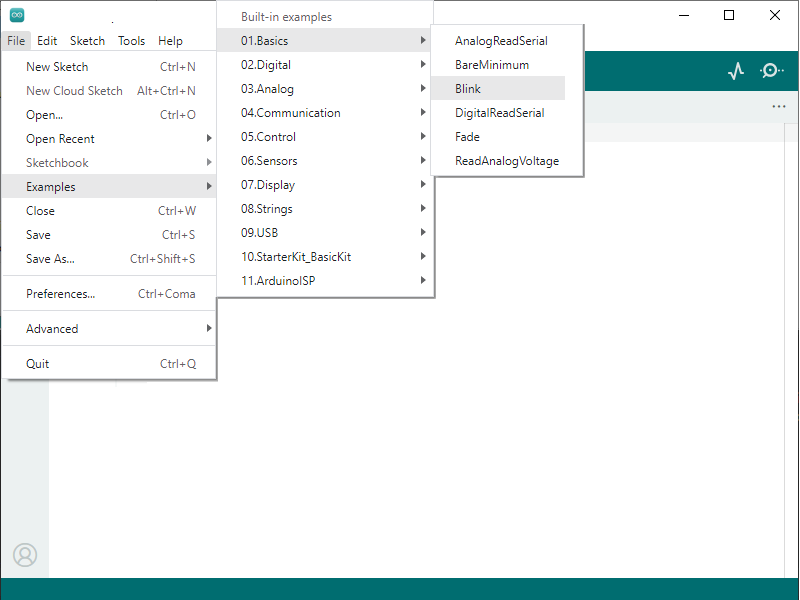Open the File menu

click(16, 41)
